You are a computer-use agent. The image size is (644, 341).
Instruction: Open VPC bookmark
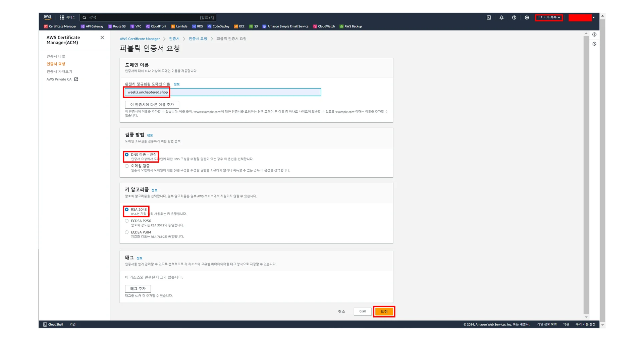136,26
